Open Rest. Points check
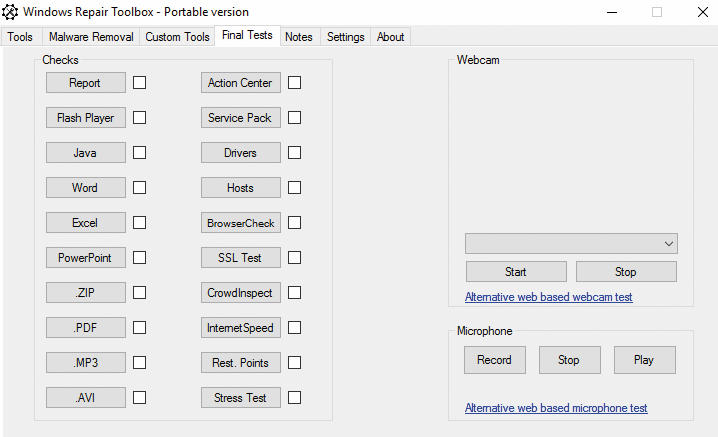Image resolution: width=718 pixels, height=437 pixels. pyautogui.click(x=241, y=363)
